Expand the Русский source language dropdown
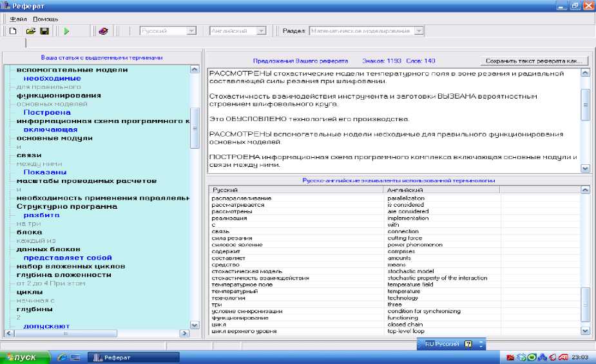The width and height of the screenshot is (596, 364). pyautogui.click(x=191, y=30)
